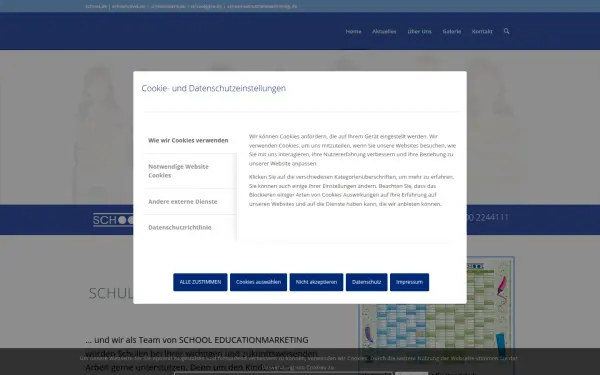Click the first domain link in top bar
Viewport: 600px width, 375px height.
pos(96,7)
